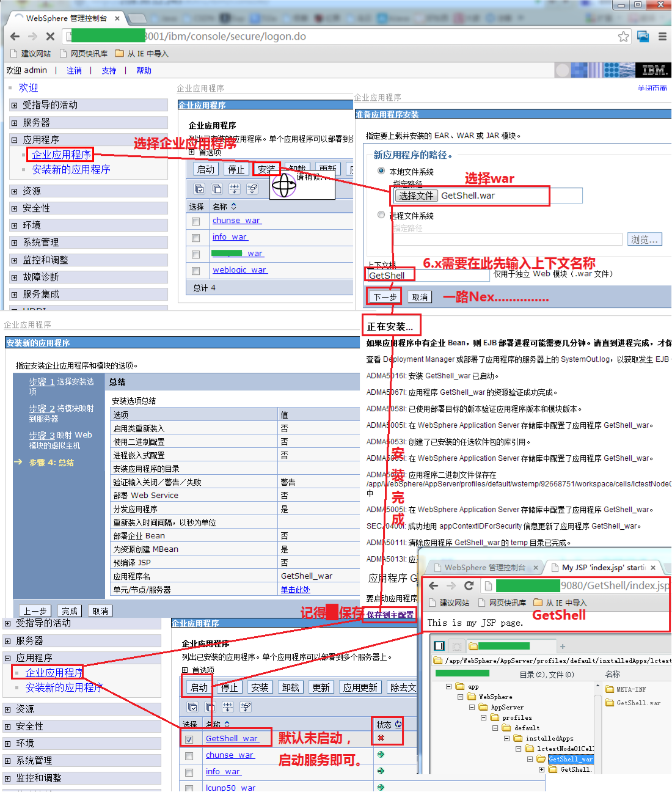Click 完成 to finish the install wizard
672x795 pixels.
click(x=70, y=611)
